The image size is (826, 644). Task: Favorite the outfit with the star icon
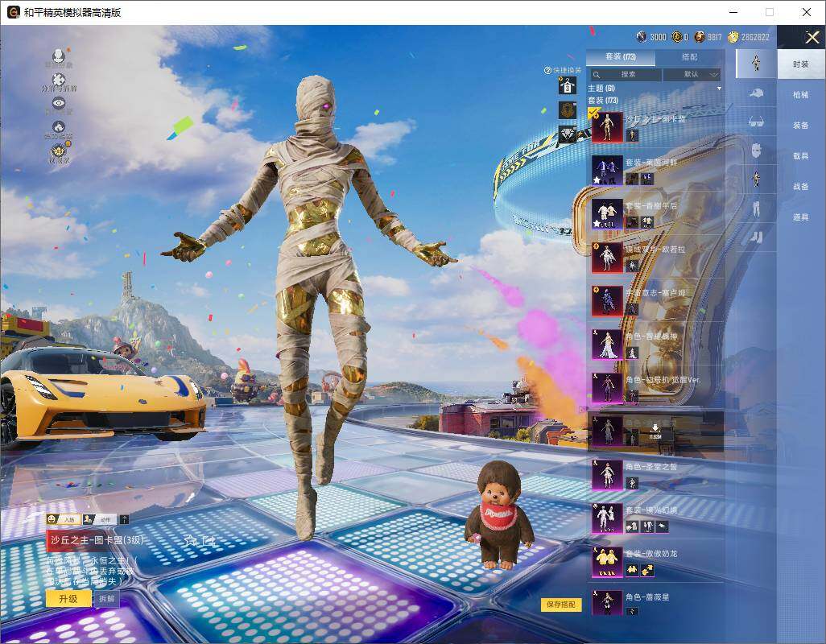click(x=191, y=540)
